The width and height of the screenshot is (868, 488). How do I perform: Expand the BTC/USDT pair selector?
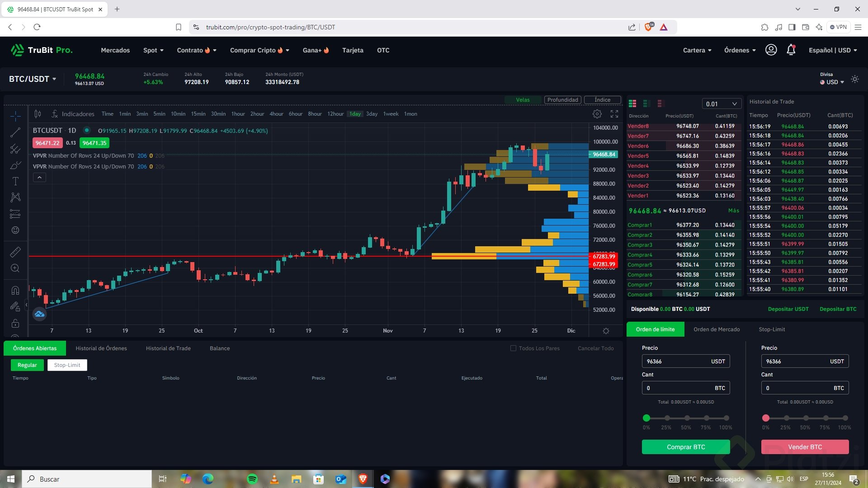click(33, 79)
